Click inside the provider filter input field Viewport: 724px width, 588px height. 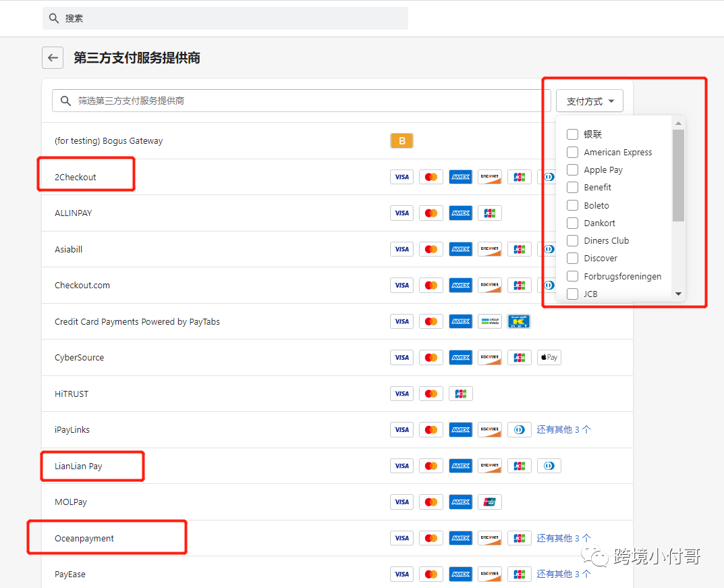pyautogui.click(x=202, y=100)
